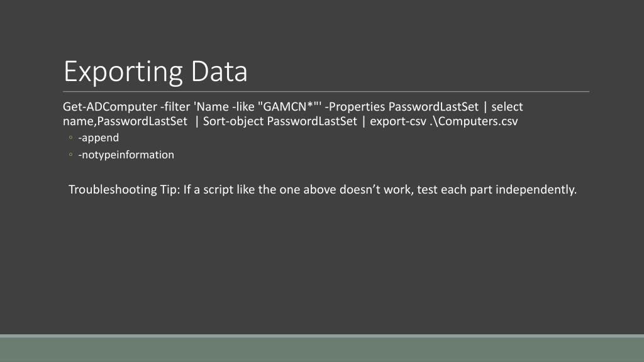
Task: Click the Exporting Data slide title
Action: [x=156, y=72]
